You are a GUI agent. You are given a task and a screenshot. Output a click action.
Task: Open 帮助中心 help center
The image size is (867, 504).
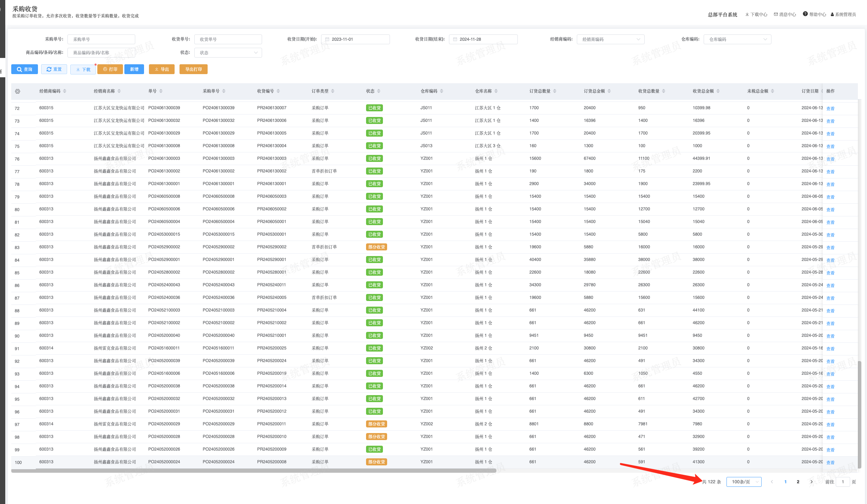(814, 14)
